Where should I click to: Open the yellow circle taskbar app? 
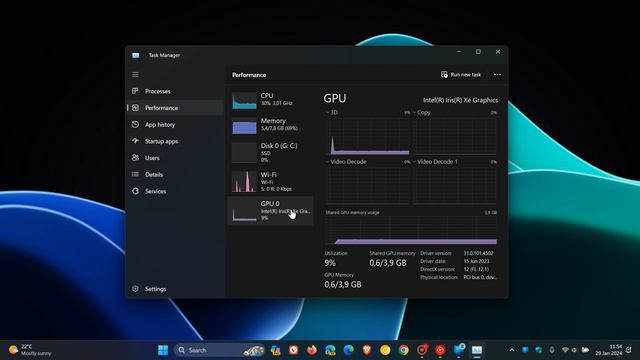(x=385, y=350)
